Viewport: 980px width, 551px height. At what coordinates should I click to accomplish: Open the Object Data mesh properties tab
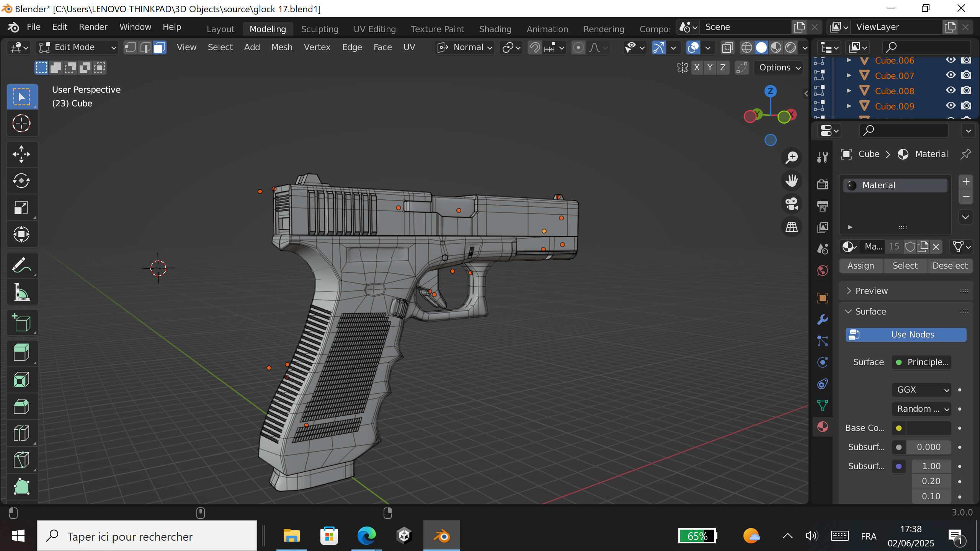coord(822,405)
